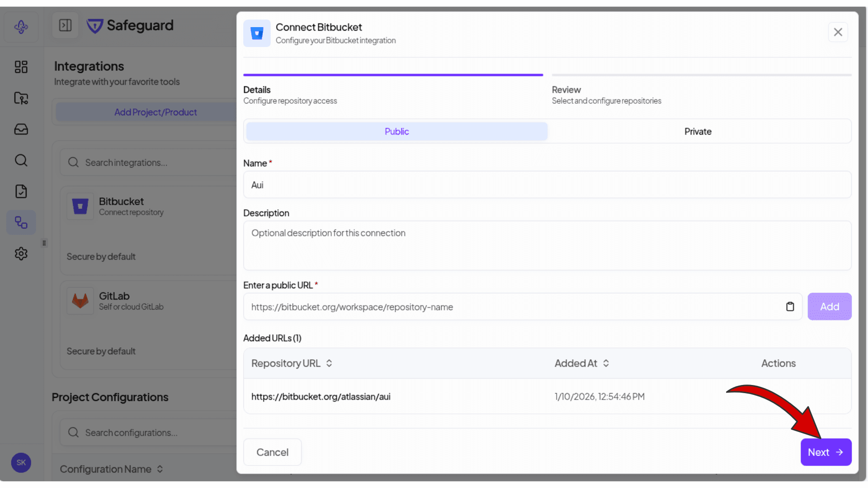Click the dashboard grid icon in sidebar
The image size is (868, 488).
pos(21,67)
